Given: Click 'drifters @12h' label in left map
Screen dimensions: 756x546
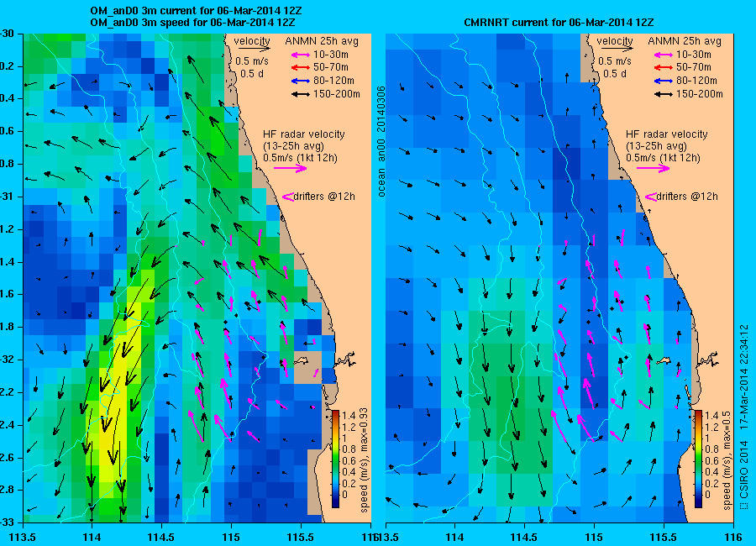Looking at the screenshot, I should pyautogui.click(x=324, y=197).
